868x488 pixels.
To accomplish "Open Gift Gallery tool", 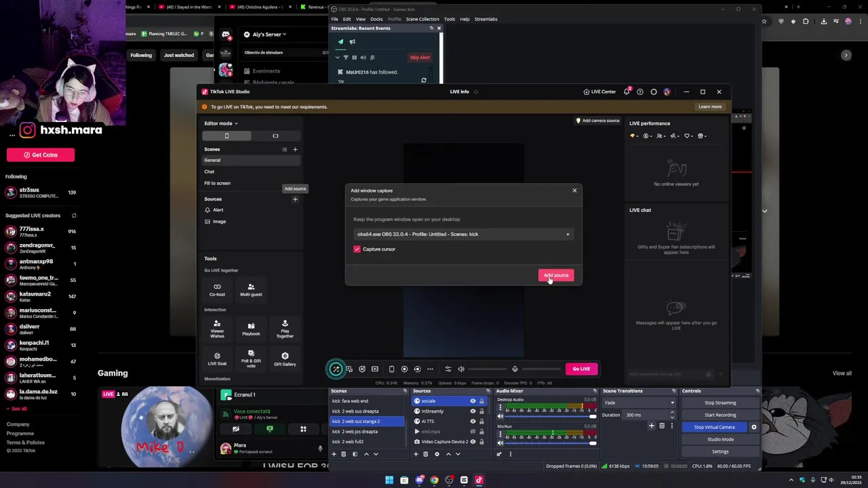I will [285, 359].
